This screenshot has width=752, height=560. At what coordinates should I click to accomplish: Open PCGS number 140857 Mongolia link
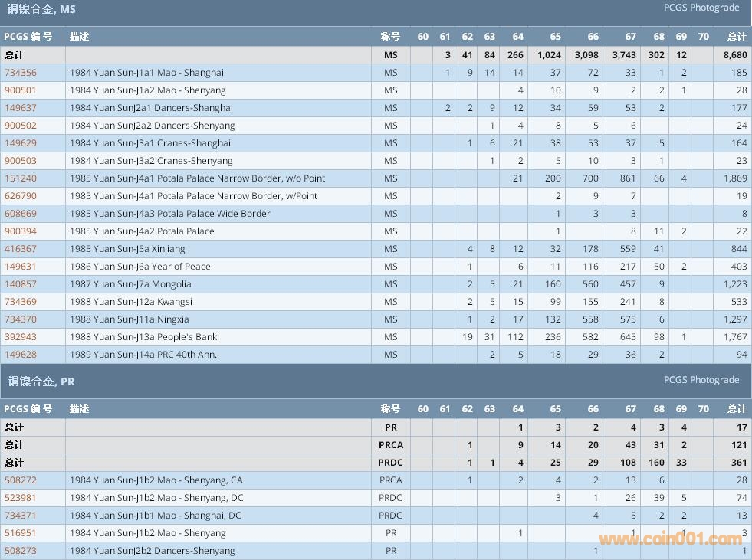point(21,284)
